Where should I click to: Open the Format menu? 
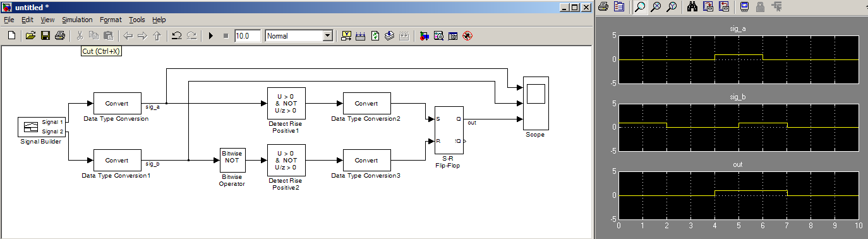[111, 20]
